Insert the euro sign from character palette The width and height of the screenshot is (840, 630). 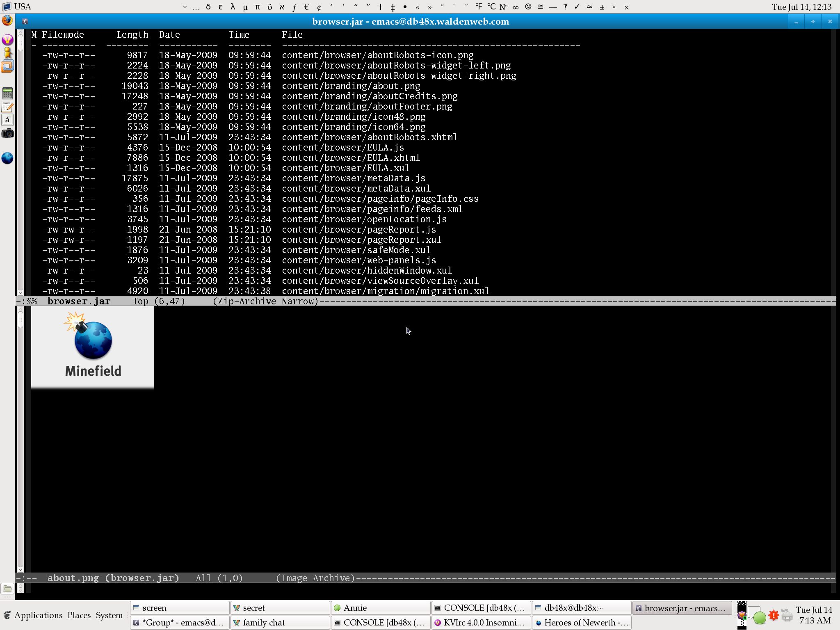pyautogui.click(x=306, y=7)
